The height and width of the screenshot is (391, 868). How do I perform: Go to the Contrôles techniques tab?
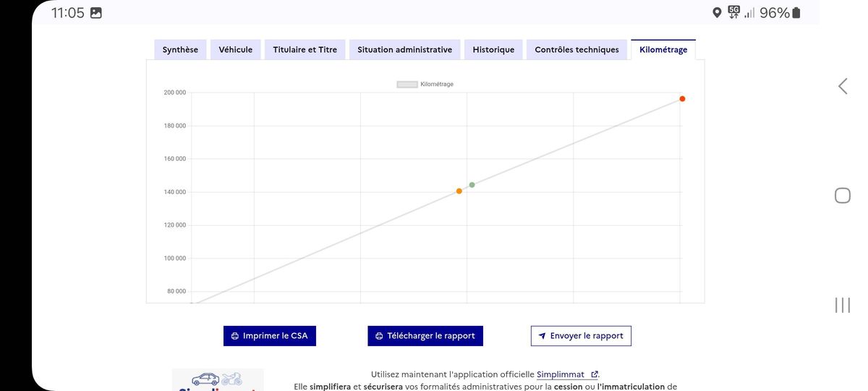coord(576,49)
